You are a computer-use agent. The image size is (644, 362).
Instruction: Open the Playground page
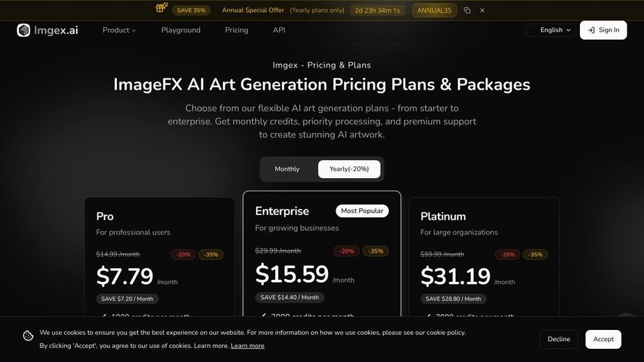pos(181,30)
